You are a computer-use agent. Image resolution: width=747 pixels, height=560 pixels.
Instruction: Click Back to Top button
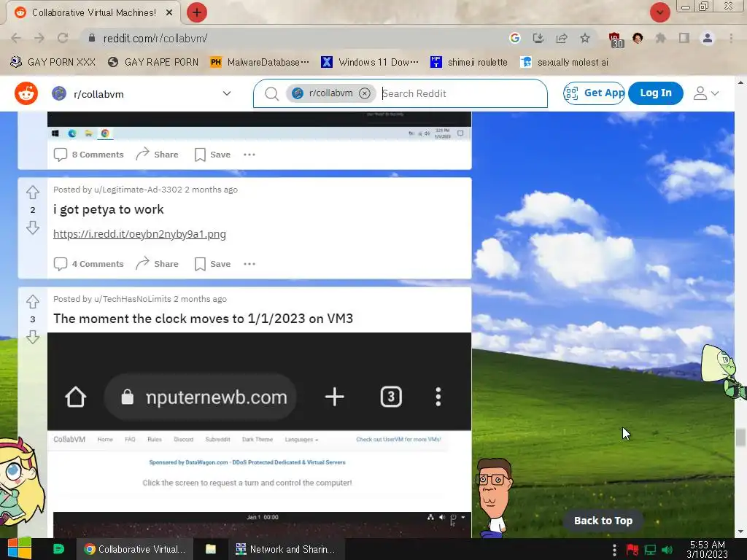603,521
